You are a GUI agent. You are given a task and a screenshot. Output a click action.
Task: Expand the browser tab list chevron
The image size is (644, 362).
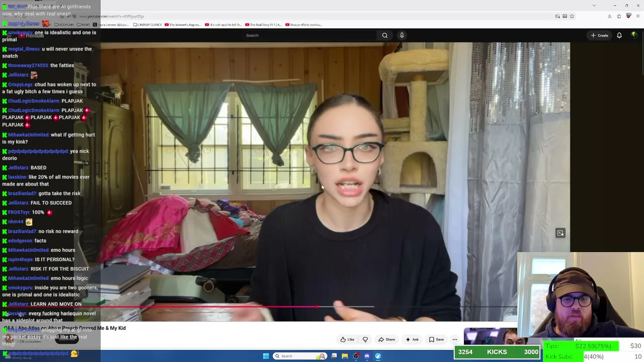tap(594, 6)
